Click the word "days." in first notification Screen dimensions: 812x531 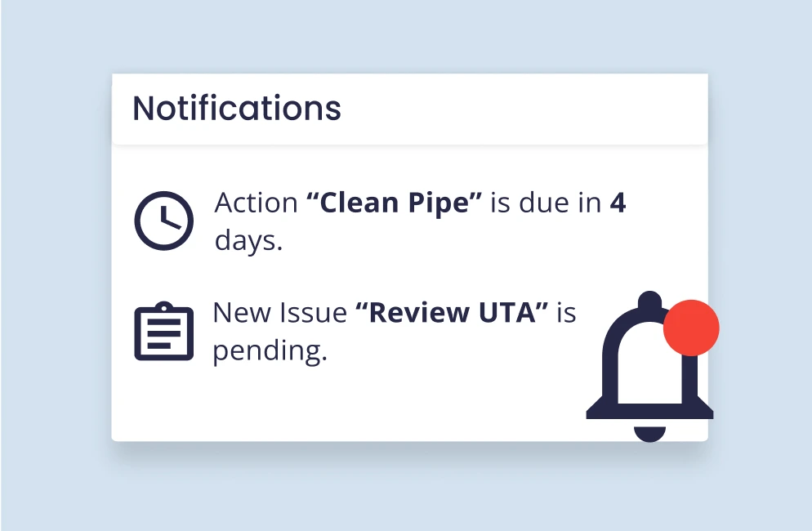click(x=249, y=241)
